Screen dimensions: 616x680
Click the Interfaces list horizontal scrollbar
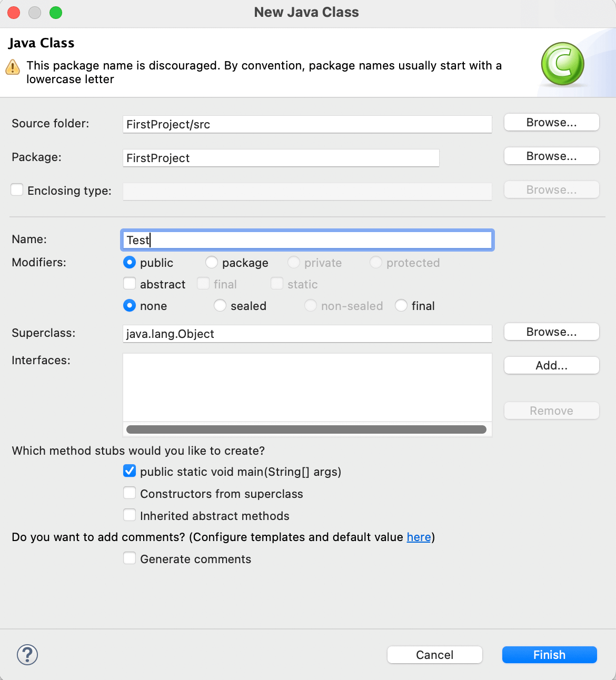click(306, 429)
